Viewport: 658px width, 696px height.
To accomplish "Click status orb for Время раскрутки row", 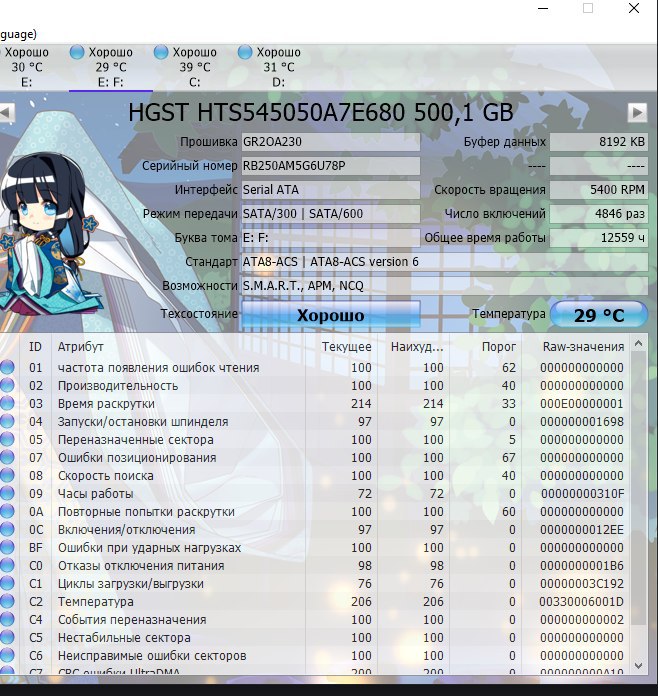I will tap(7, 403).
